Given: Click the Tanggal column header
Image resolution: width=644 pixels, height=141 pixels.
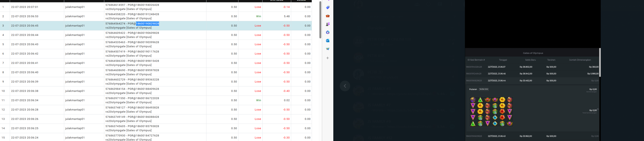Looking at the screenshot, I should click(x=503, y=60).
